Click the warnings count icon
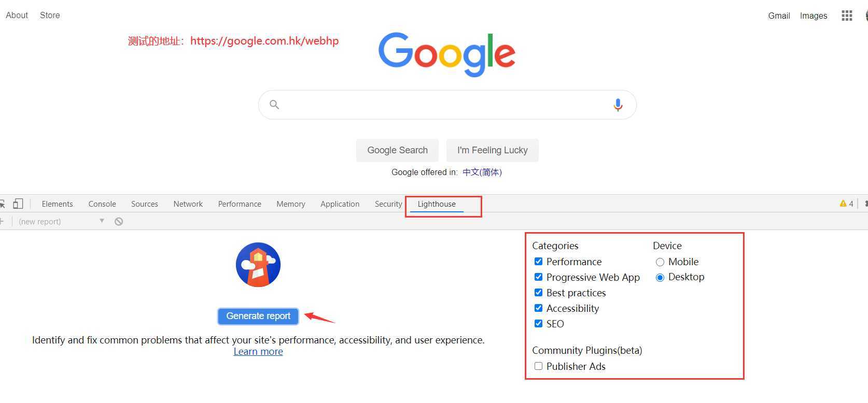The image size is (868, 403). point(846,204)
